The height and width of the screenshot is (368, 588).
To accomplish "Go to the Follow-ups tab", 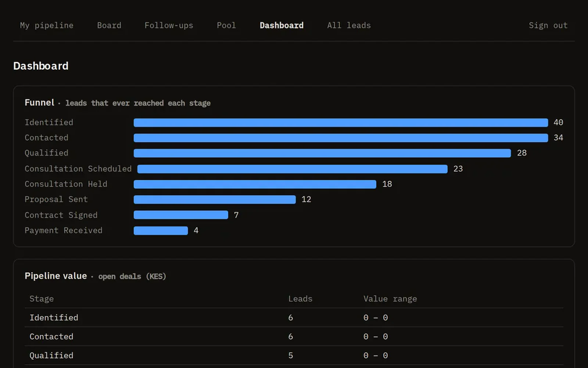I will 169,25.
